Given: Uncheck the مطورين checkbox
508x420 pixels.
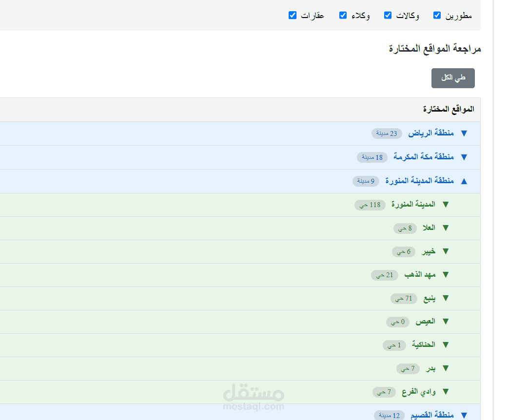Looking at the screenshot, I should coord(437,15).
